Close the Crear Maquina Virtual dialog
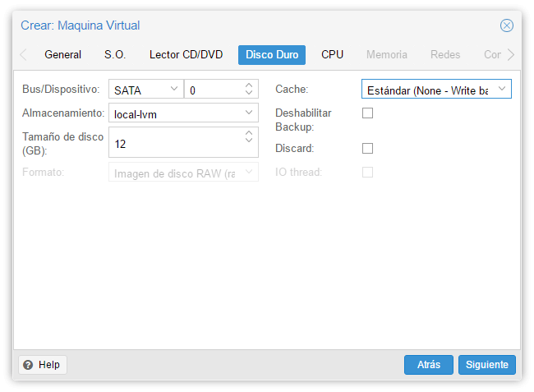This screenshot has width=534, height=392. coord(506,25)
